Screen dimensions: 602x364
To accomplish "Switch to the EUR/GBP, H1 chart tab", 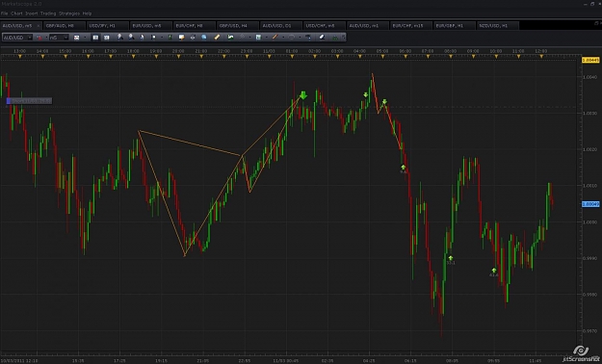I will click(x=455, y=26).
